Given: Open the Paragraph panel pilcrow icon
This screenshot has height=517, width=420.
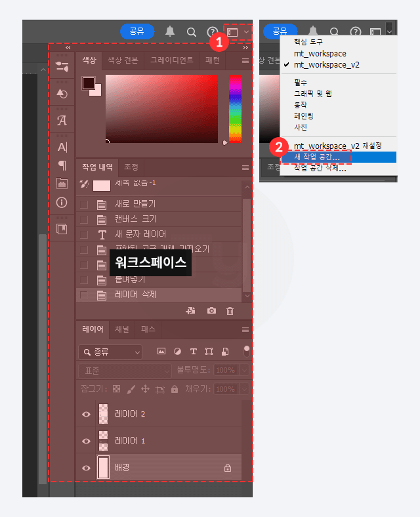Looking at the screenshot, I should tap(62, 165).
